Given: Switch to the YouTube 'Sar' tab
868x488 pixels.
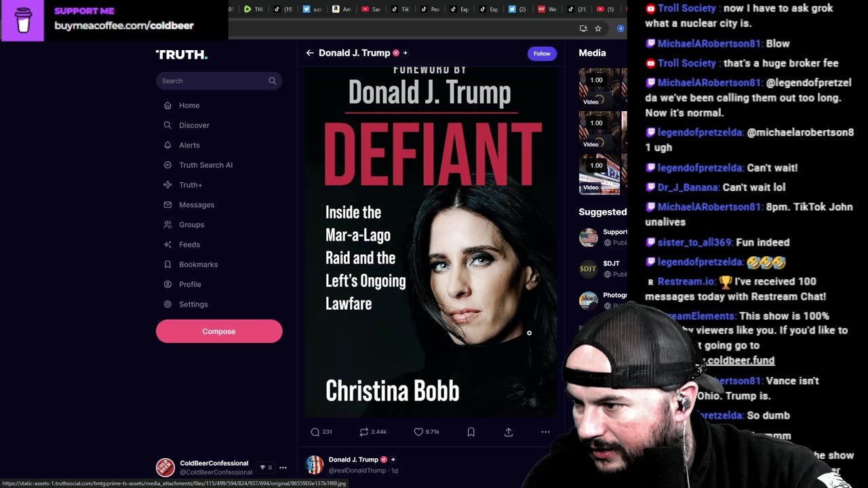Looking at the screenshot, I should point(371,9).
